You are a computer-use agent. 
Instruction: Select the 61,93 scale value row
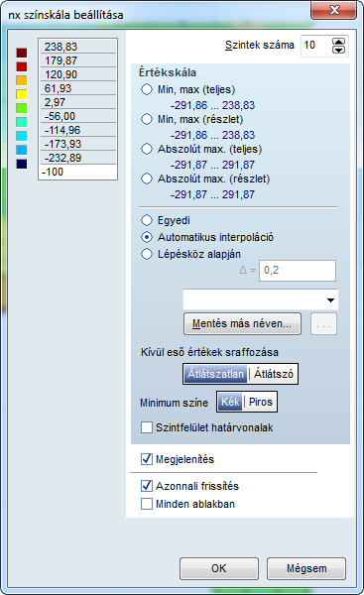[x=77, y=88]
